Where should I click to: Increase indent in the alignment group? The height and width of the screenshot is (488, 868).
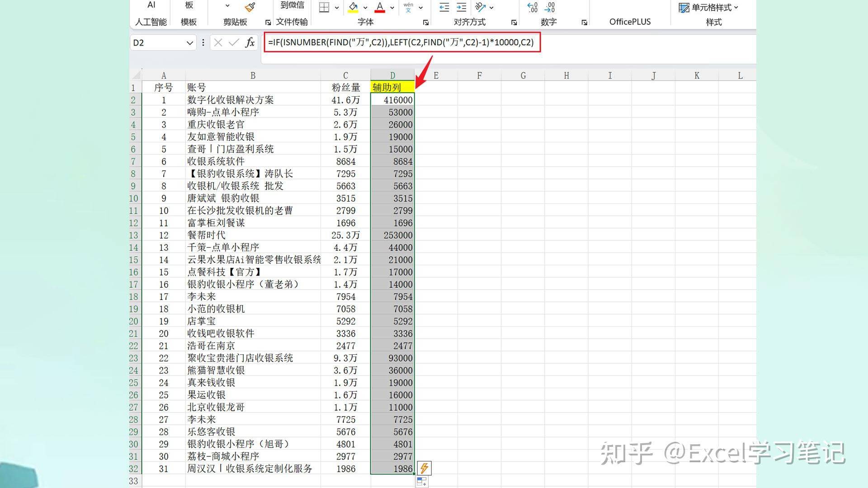[461, 7]
